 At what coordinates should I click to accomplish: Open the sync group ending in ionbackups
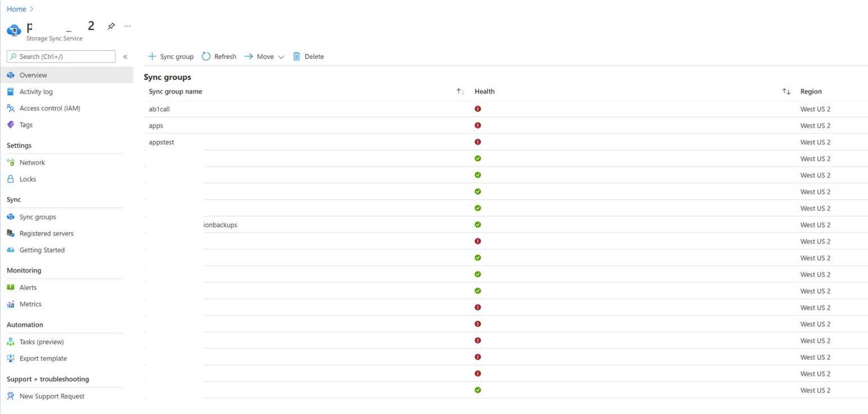tap(220, 225)
